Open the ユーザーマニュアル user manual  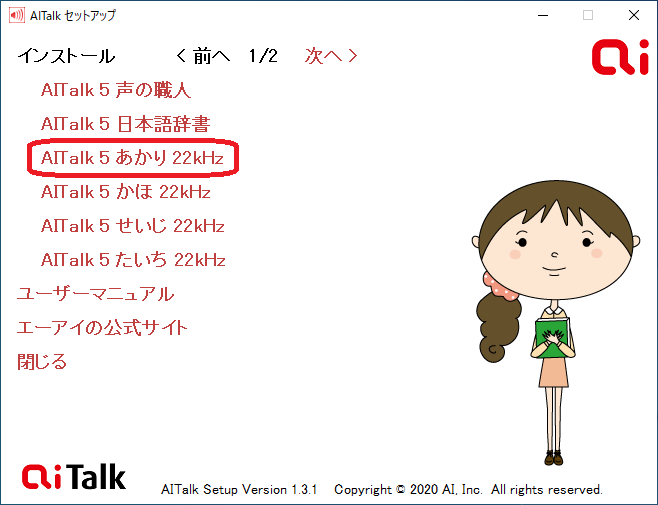click(x=95, y=294)
